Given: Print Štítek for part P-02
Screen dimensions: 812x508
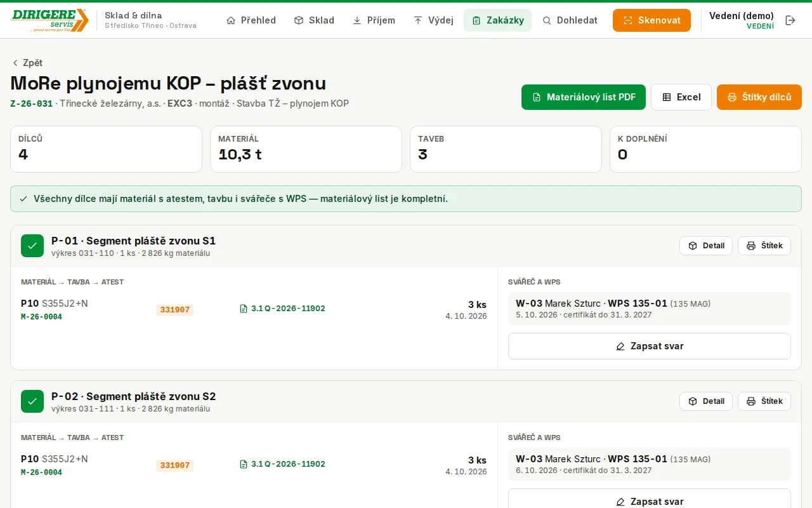Looking at the screenshot, I should 764,401.
